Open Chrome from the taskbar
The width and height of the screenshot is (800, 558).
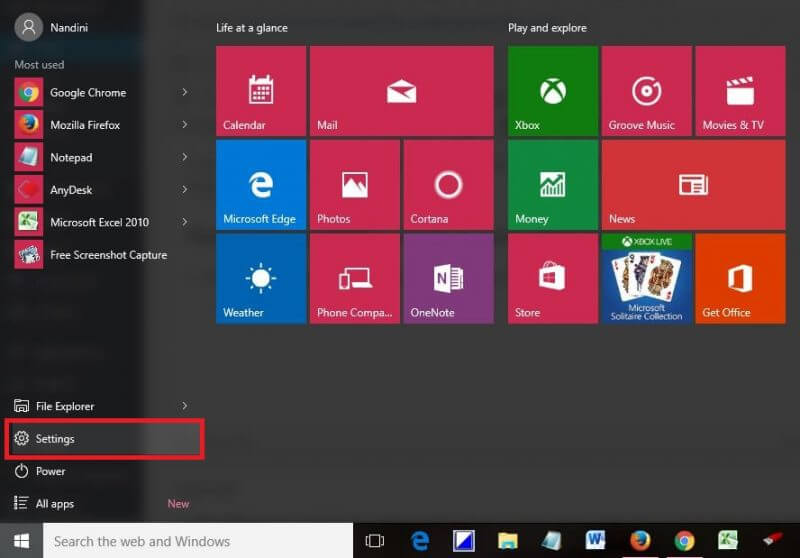coord(684,541)
